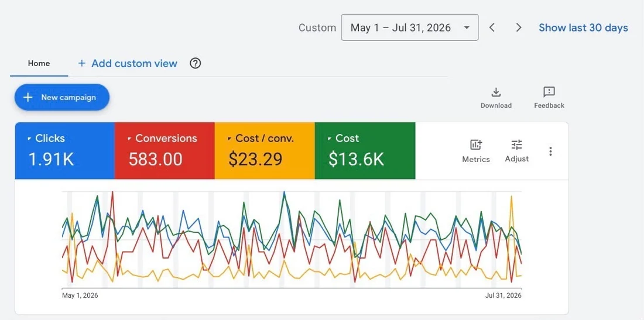
Task: Open the date range dropdown
Action: [x=409, y=27]
